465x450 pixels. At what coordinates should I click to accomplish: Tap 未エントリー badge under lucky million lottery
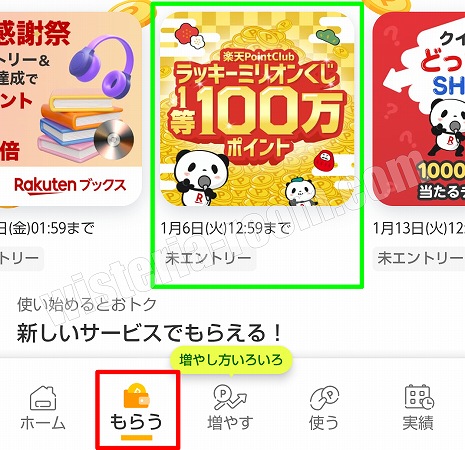click(208, 258)
